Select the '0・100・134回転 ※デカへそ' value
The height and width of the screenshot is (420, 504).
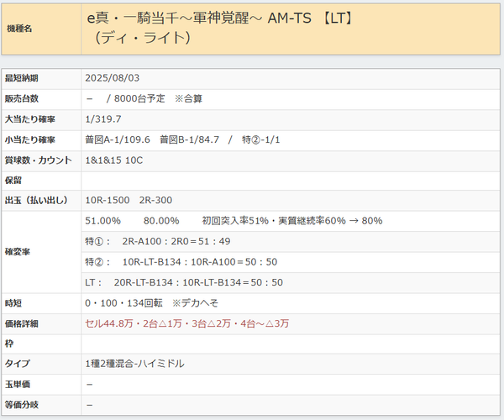point(152,303)
